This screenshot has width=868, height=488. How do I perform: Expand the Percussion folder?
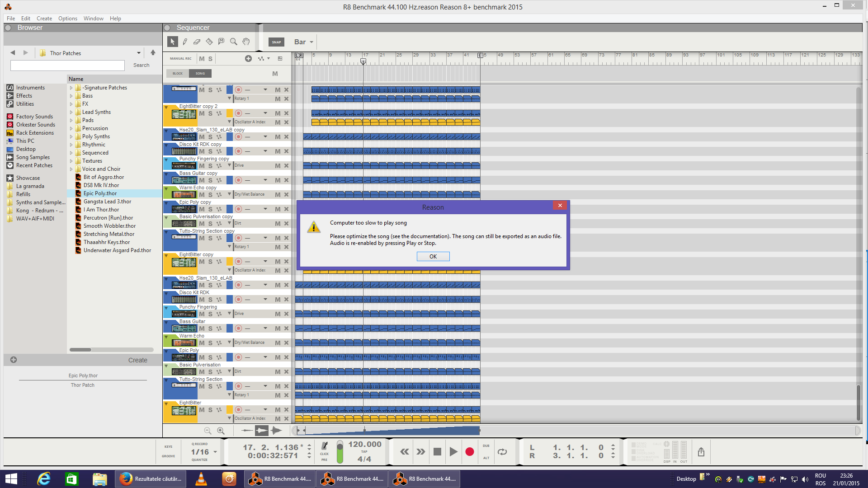[x=71, y=128]
